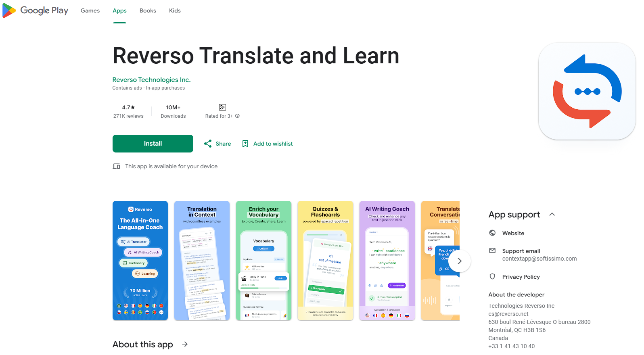Click the About this app heading
Viewport: 644px width, 355px height.
(143, 344)
